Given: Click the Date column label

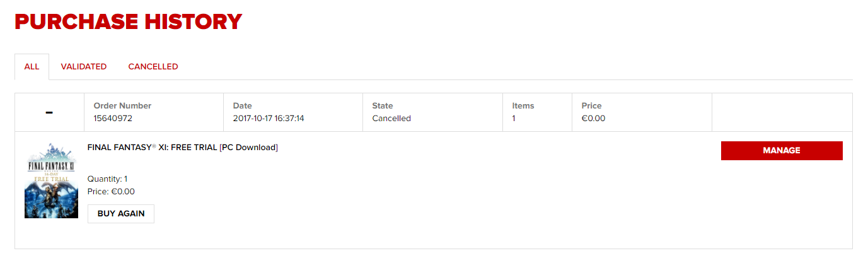Looking at the screenshot, I should point(242,106).
